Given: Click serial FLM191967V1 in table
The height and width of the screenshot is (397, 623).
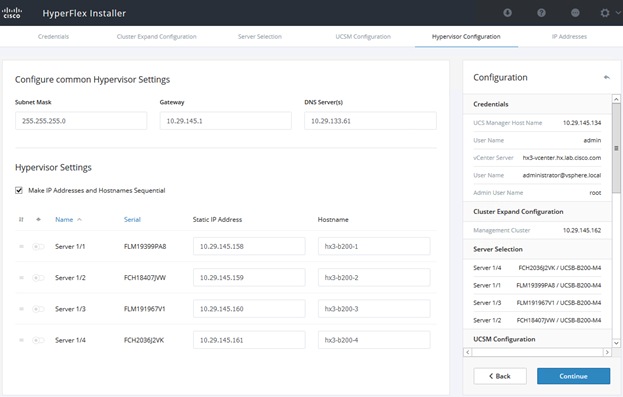Looking at the screenshot, I should [x=145, y=309].
